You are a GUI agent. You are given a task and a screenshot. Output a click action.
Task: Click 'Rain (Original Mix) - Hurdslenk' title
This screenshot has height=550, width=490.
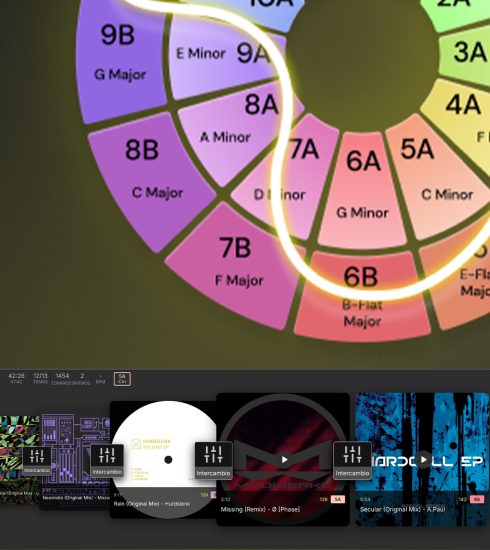(152, 504)
